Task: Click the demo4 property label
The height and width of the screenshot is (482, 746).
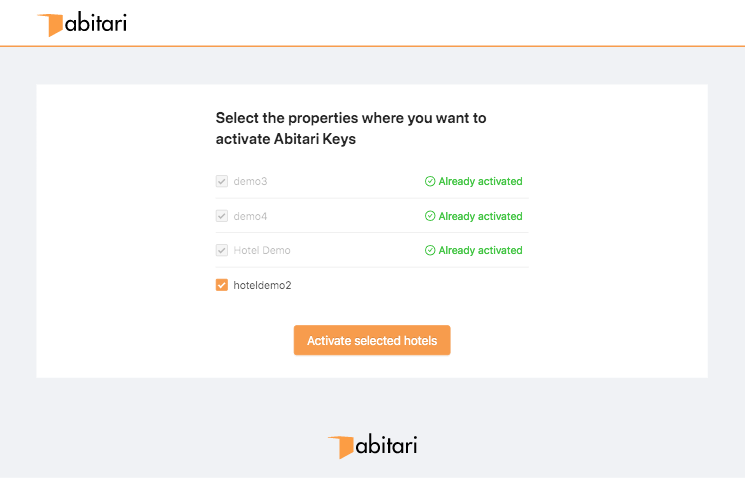Action: tap(250, 216)
